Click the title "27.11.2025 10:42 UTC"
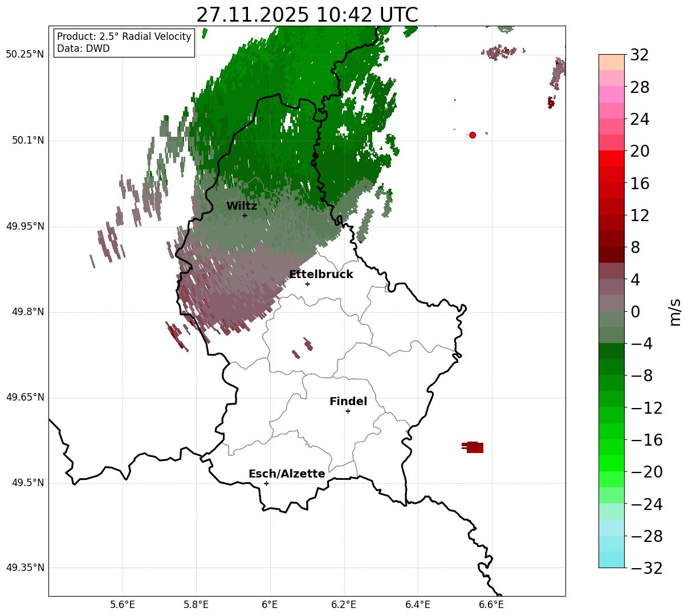The image size is (688, 616). [x=307, y=15]
